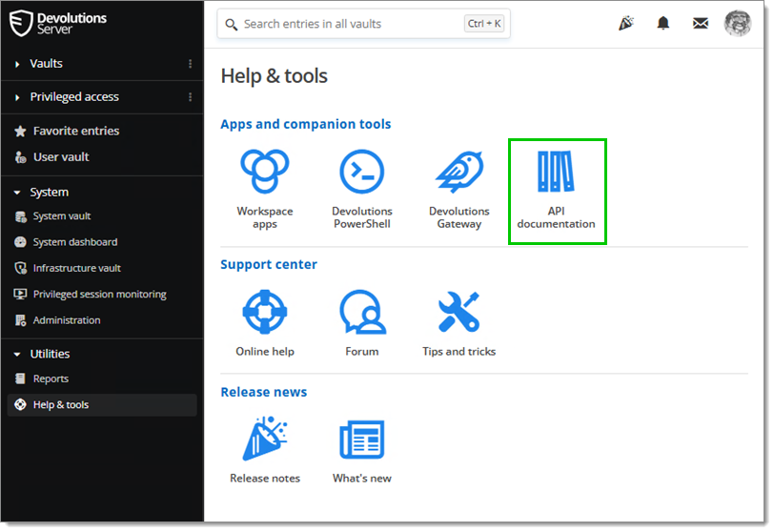This screenshot has width=774, height=532.
Task: Click the System section header label
Action: pos(49,192)
